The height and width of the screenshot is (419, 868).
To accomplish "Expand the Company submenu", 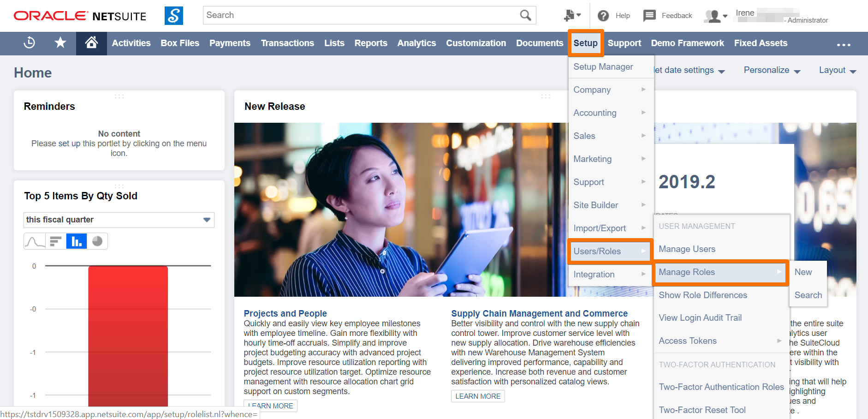I will (x=611, y=90).
